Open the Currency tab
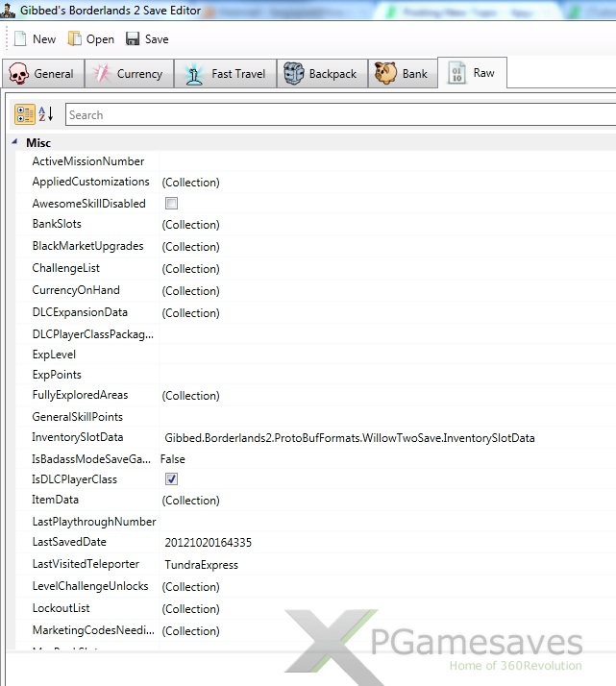 (x=129, y=74)
